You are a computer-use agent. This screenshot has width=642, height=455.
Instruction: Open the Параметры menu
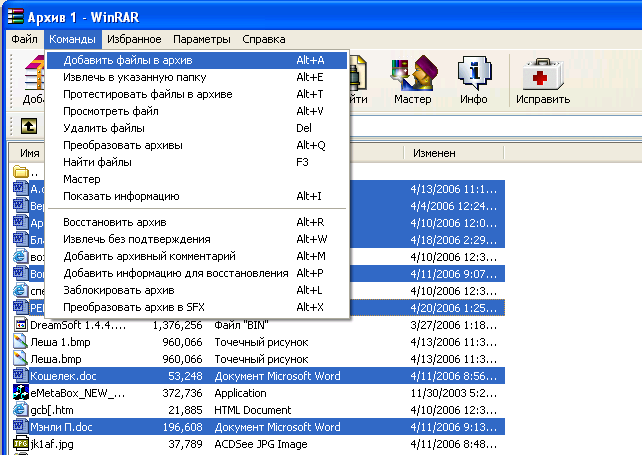[202, 39]
